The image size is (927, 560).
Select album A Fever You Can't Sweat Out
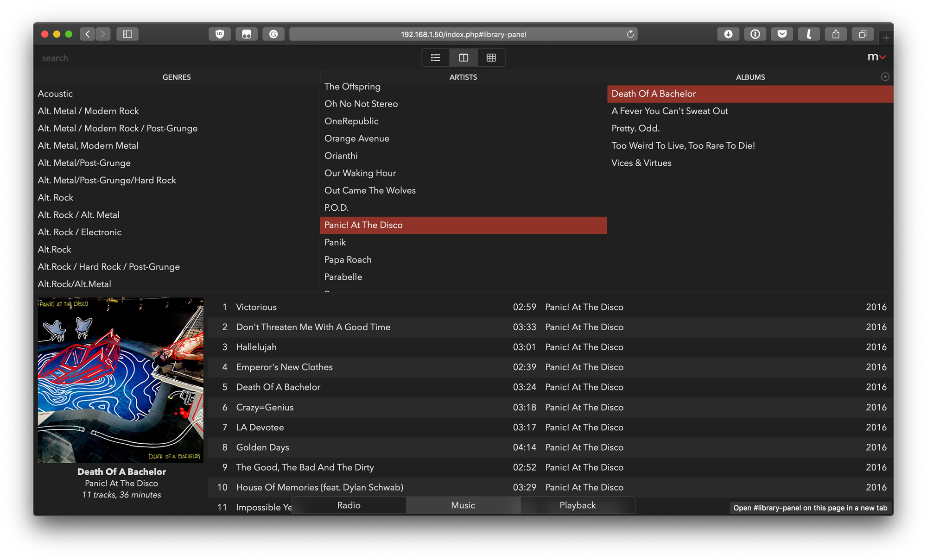click(750, 111)
